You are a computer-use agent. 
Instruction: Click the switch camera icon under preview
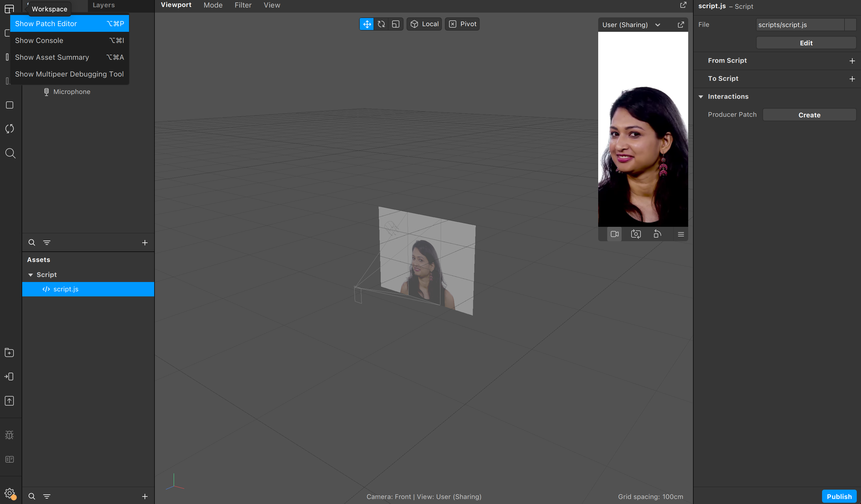[635, 234]
